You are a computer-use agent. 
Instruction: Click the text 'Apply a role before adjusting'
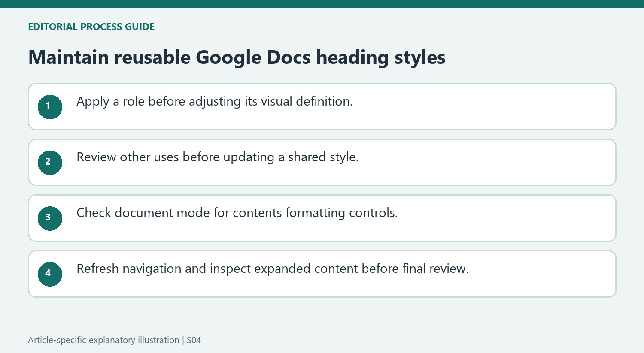point(159,102)
